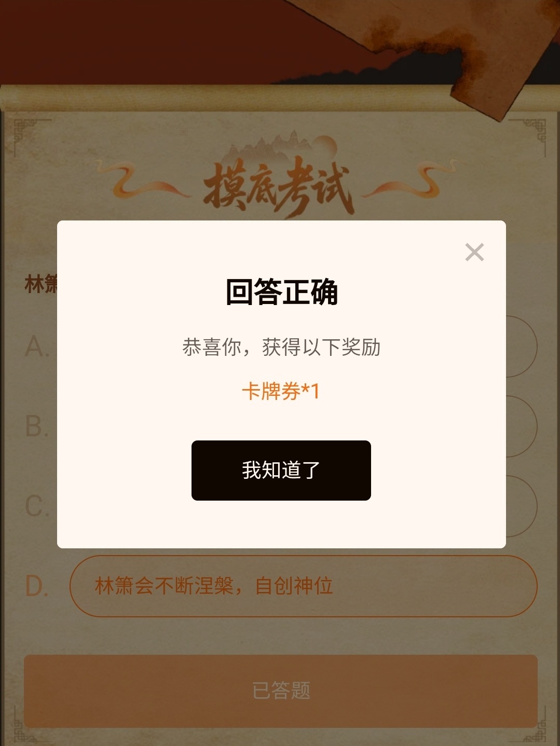This screenshot has width=560, height=746.
Task: Click the letter B. option label
Action: tap(37, 426)
